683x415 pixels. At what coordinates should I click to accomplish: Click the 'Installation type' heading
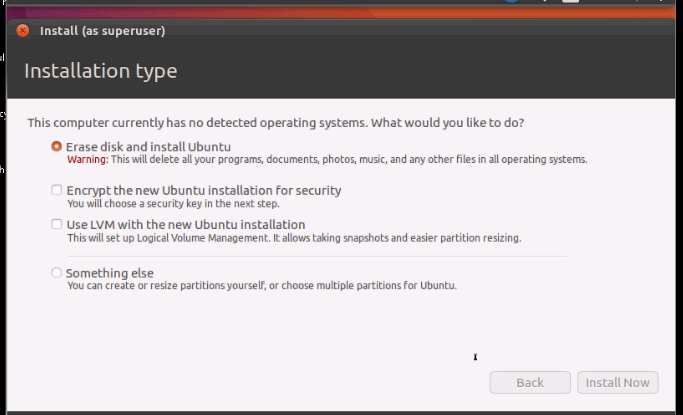tap(101, 71)
